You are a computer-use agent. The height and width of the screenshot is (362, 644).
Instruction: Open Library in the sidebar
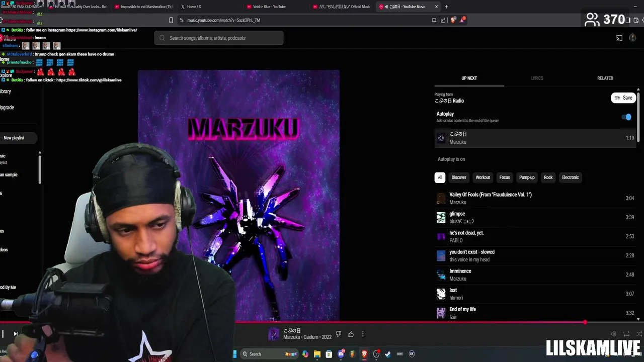point(5,92)
